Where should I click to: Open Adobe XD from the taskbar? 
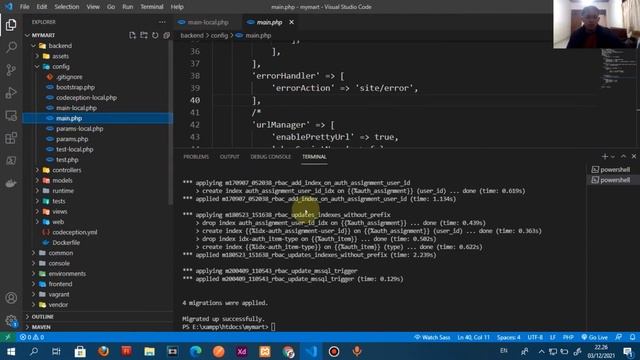242,351
